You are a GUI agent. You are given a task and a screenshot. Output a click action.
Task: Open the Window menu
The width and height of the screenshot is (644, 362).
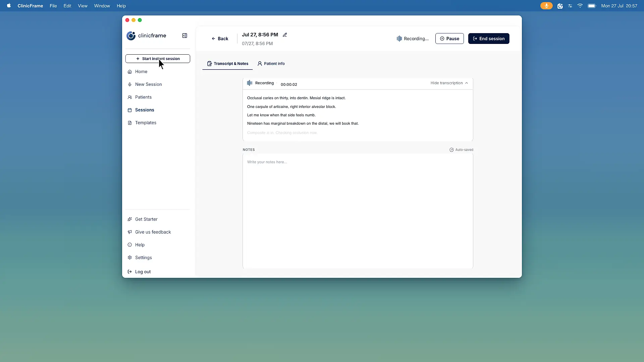102,6
